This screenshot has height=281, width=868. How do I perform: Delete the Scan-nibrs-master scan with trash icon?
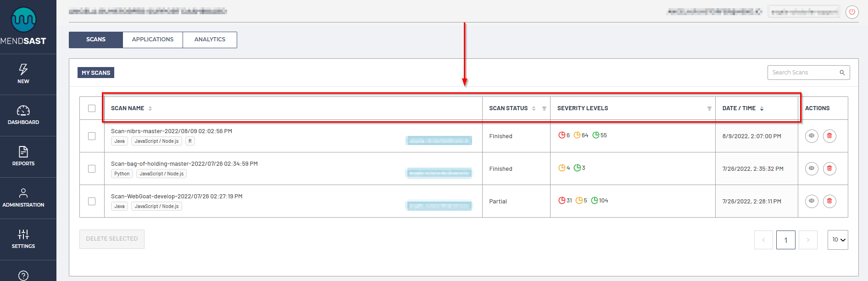829,136
